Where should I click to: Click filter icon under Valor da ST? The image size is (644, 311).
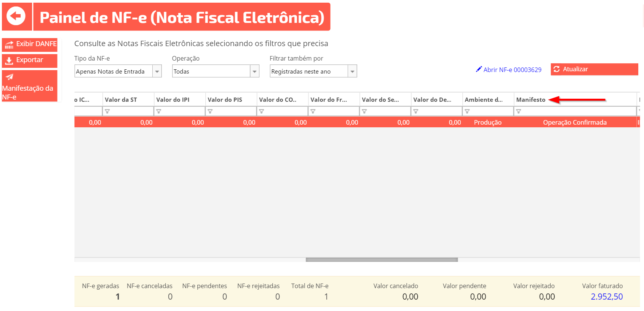[x=107, y=111]
